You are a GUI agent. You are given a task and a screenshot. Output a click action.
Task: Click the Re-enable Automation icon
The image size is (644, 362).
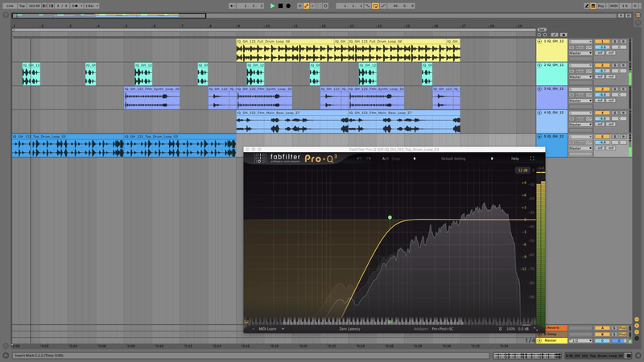click(x=312, y=6)
